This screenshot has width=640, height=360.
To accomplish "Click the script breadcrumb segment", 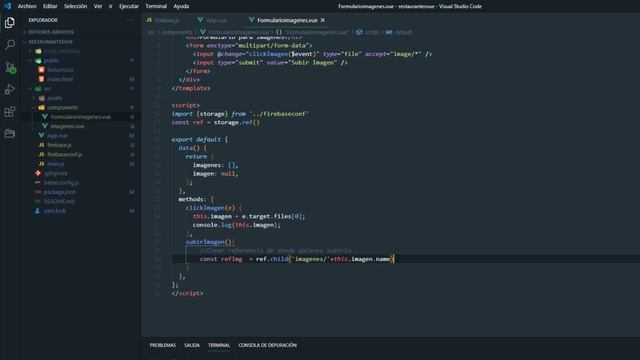I will [x=372, y=32].
